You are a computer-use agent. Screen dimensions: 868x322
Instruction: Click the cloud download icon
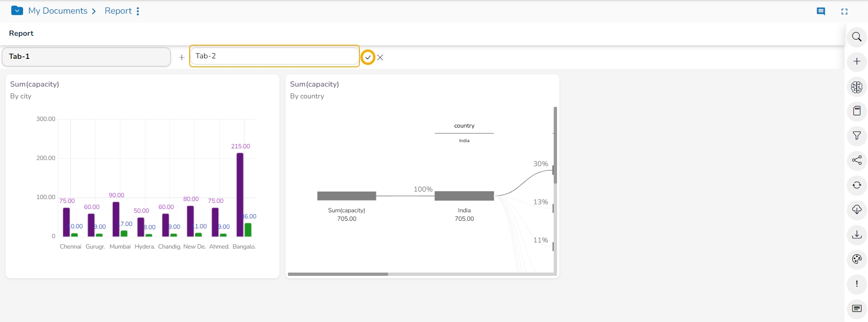(x=857, y=209)
